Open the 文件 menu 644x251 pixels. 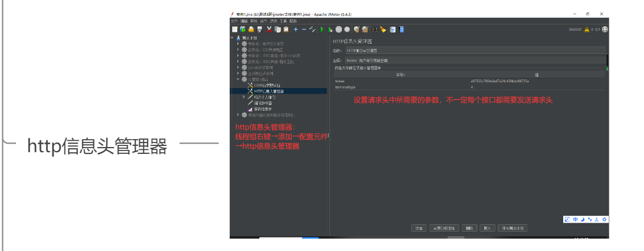pyautogui.click(x=234, y=22)
